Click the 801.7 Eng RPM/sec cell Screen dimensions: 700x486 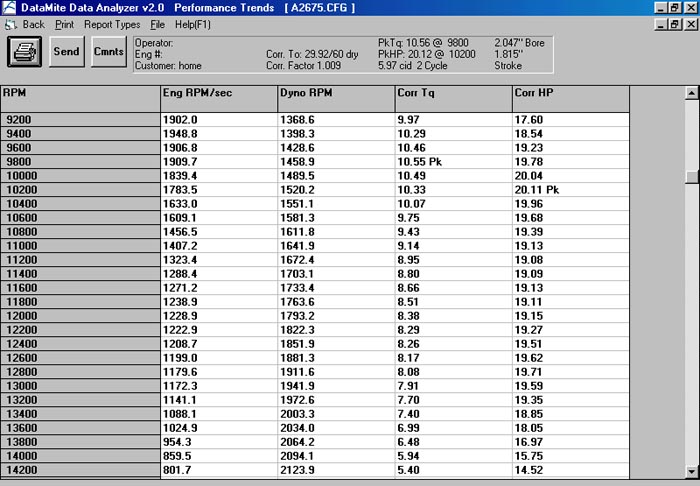click(219, 470)
